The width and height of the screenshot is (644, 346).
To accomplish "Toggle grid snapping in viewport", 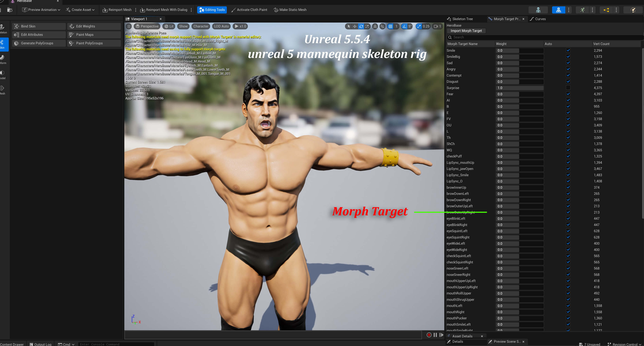I will 390,26.
